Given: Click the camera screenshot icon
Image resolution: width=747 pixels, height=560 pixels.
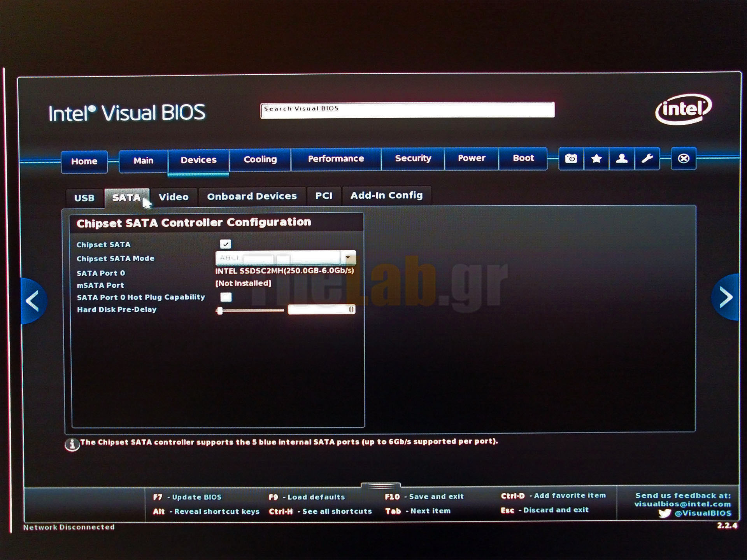Looking at the screenshot, I should coord(571,159).
